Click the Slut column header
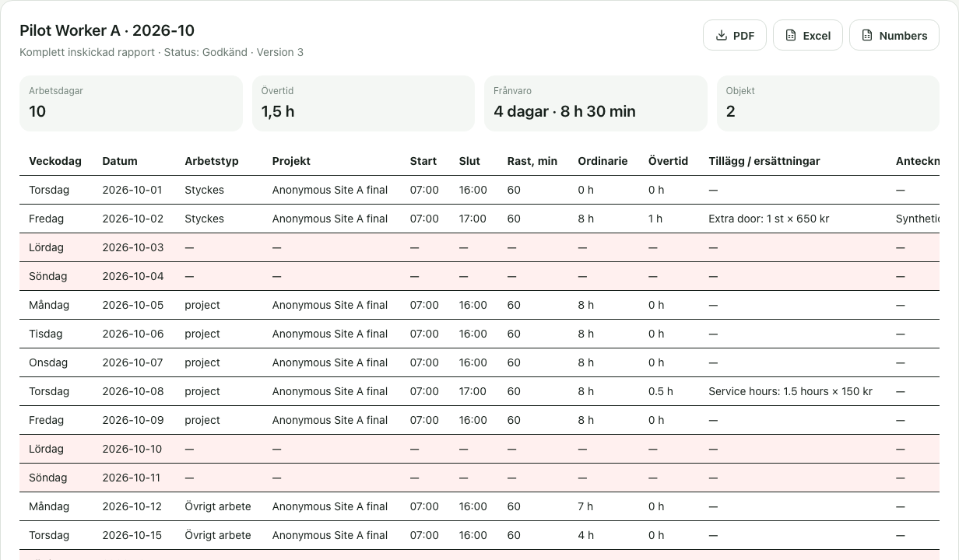This screenshot has width=959, height=560. point(469,161)
